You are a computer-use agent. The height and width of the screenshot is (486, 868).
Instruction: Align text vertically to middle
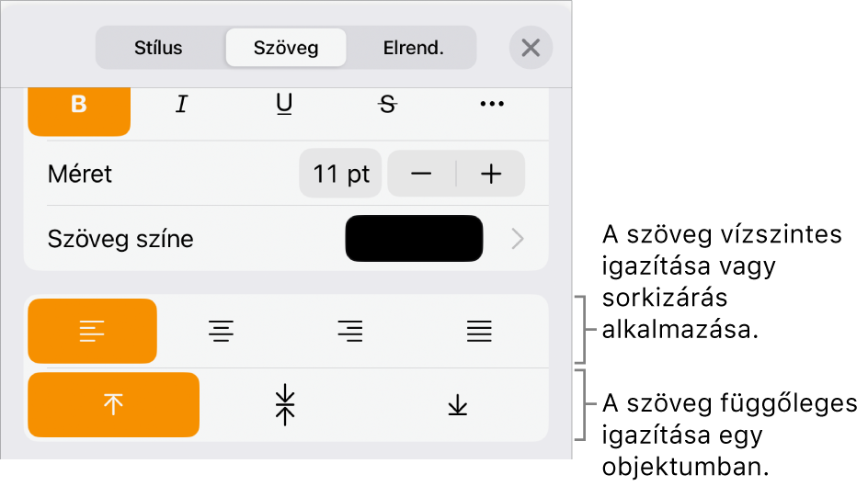tap(285, 405)
